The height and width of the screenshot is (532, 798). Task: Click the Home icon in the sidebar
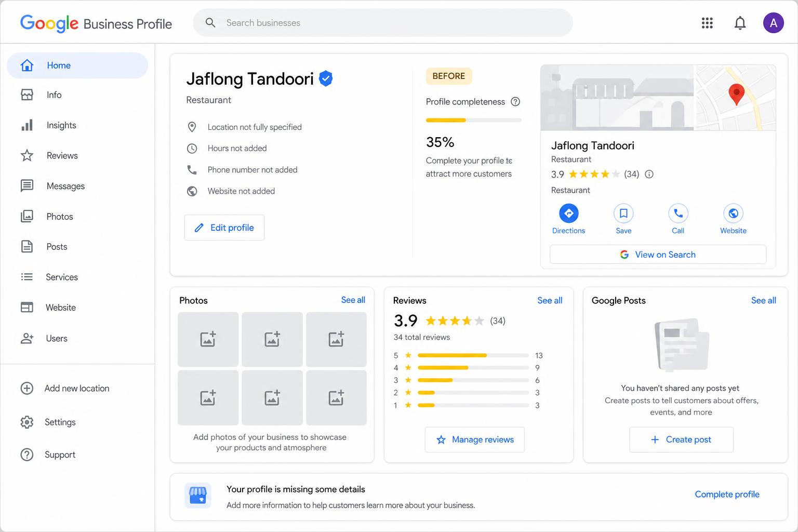(27, 65)
